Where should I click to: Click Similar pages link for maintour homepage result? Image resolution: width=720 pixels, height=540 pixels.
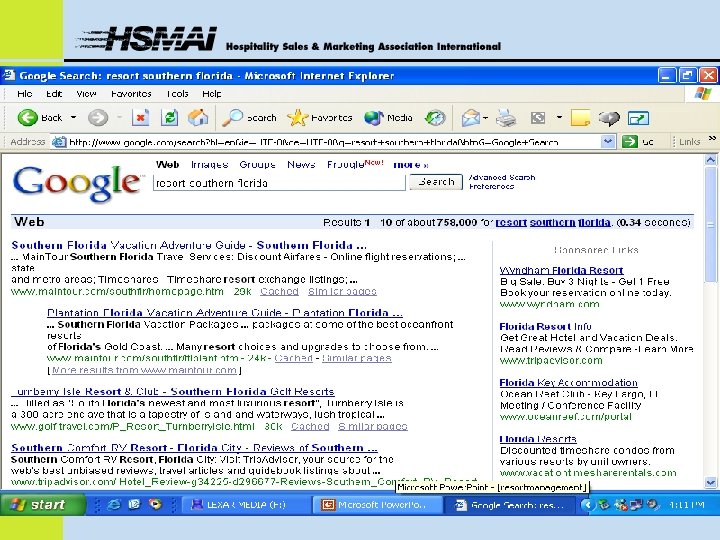click(x=342, y=292)
